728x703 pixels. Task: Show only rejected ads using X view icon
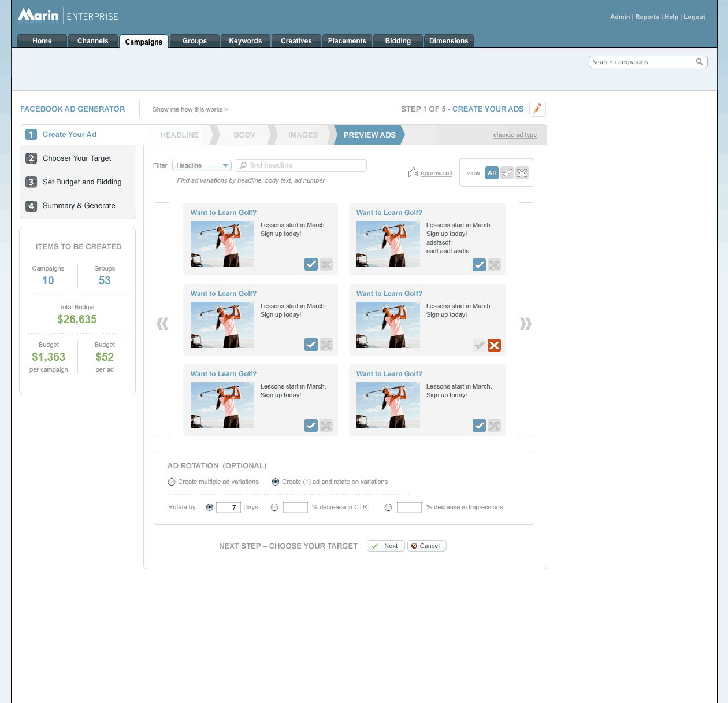pos(522,173)
